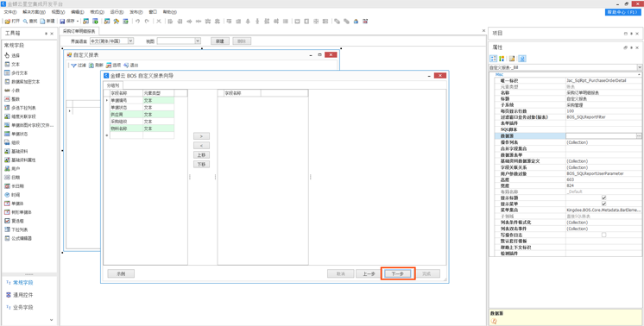644x326 pixels.
Task: Click alphabetical sort icon in 属性 panel
Action: click(x=502, y=59)
